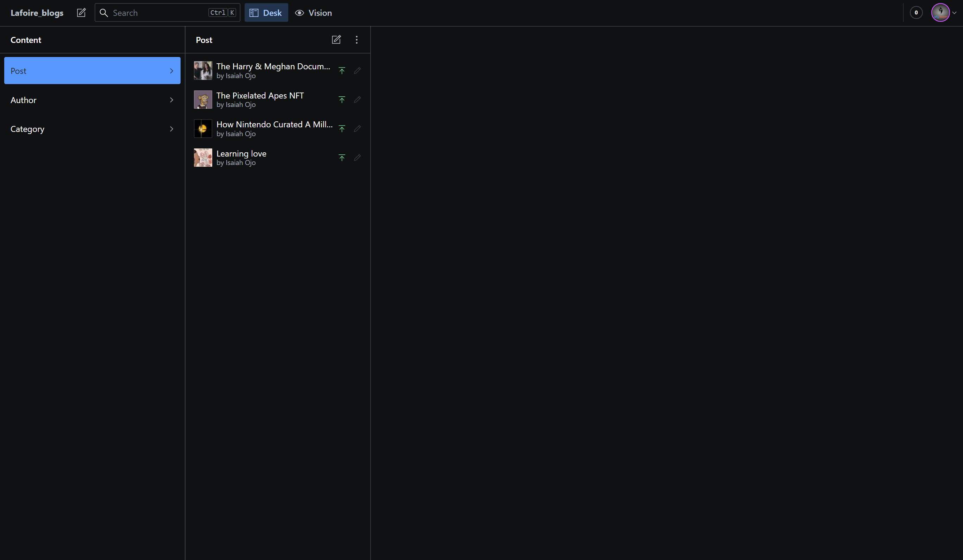Click the search magnifier icon
The width and height of the screenshot is (963, 560).
point(103,13)
